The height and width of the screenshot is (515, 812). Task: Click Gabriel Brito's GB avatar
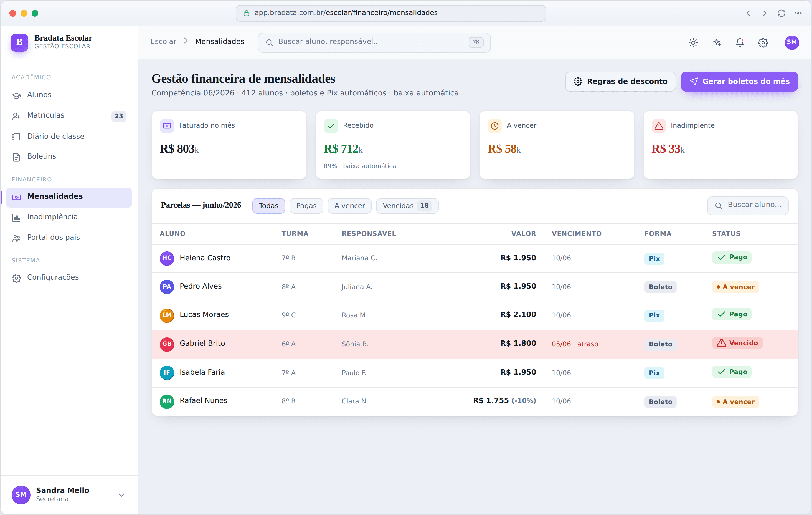[167, 344]
